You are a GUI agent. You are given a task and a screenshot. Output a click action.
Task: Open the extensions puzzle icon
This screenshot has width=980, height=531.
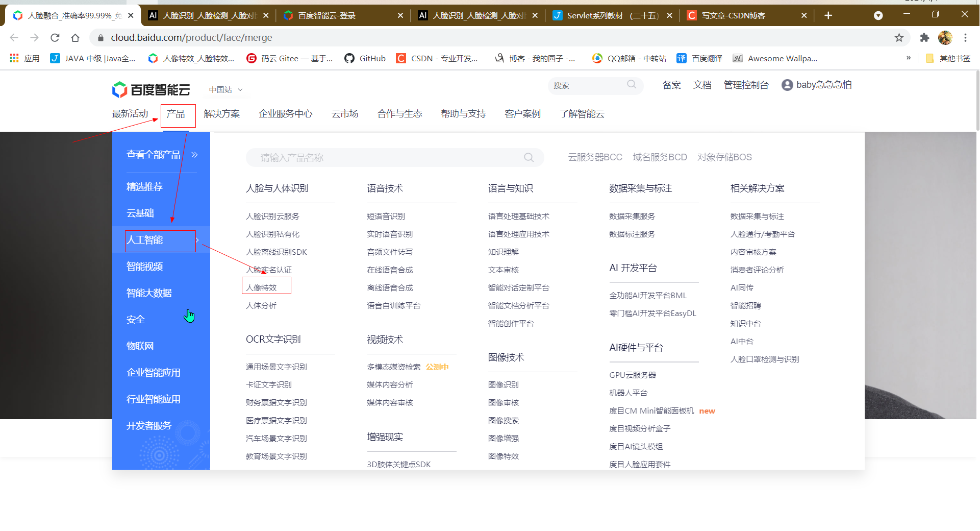(924, 37)
